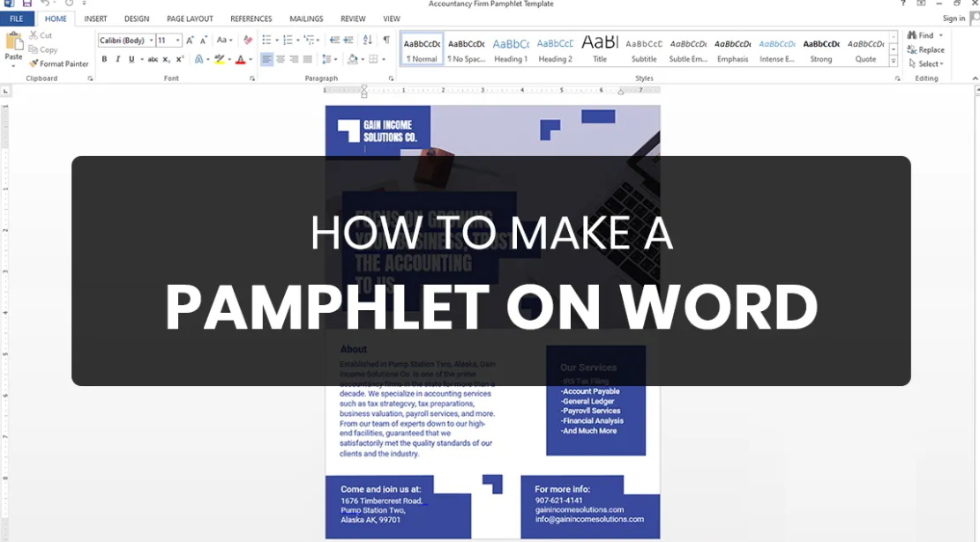Image resolution: width=980 pixels, height=542 pixels.
Task: Start a numbered list
Action: pos(288,41)
